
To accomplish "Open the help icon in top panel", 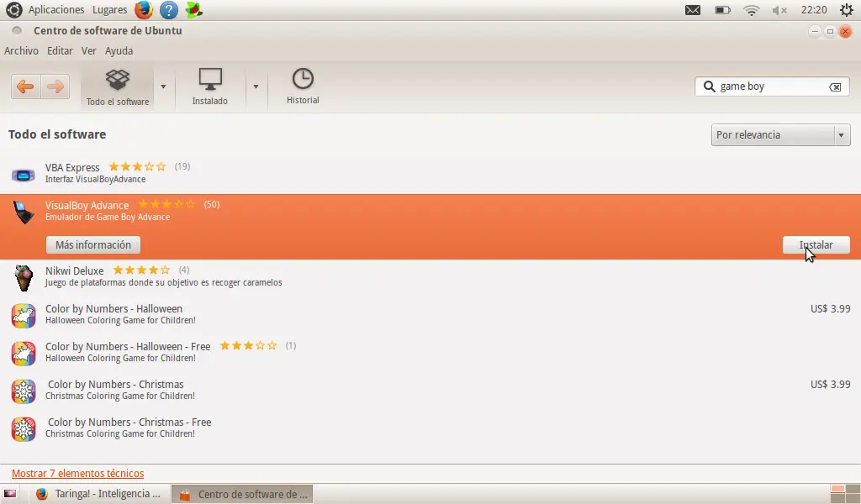I will pyautogui.click(x=169, y=10).
